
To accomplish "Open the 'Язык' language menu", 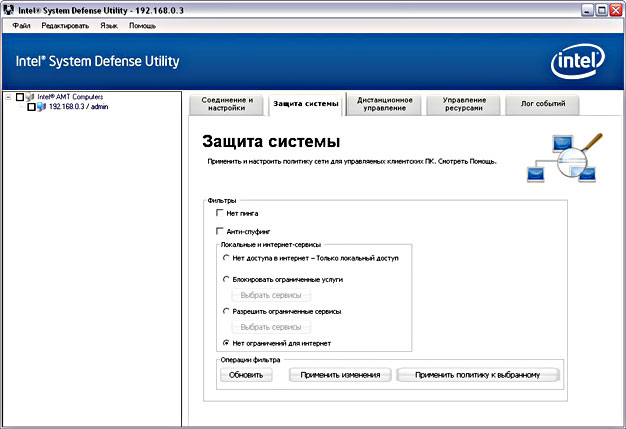I will coord(109,25).
